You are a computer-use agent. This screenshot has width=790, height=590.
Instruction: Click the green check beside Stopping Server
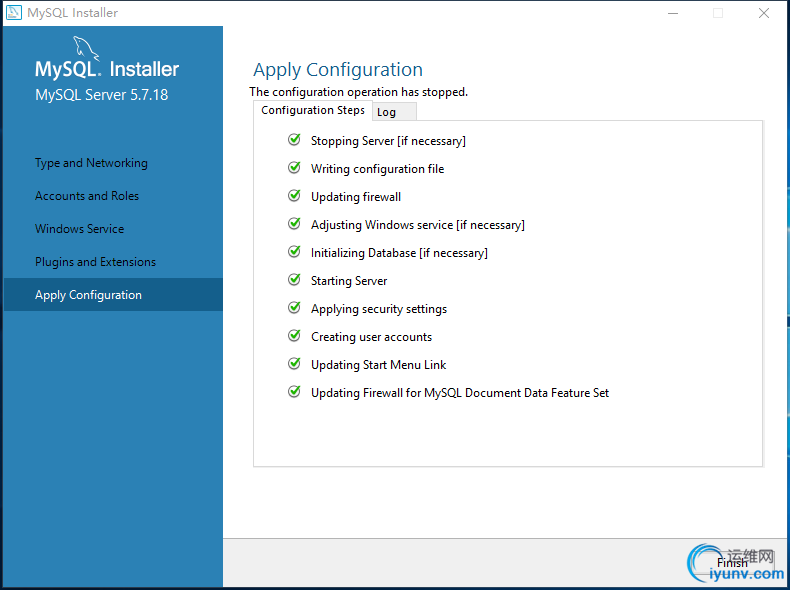click(x=294, y=140)
